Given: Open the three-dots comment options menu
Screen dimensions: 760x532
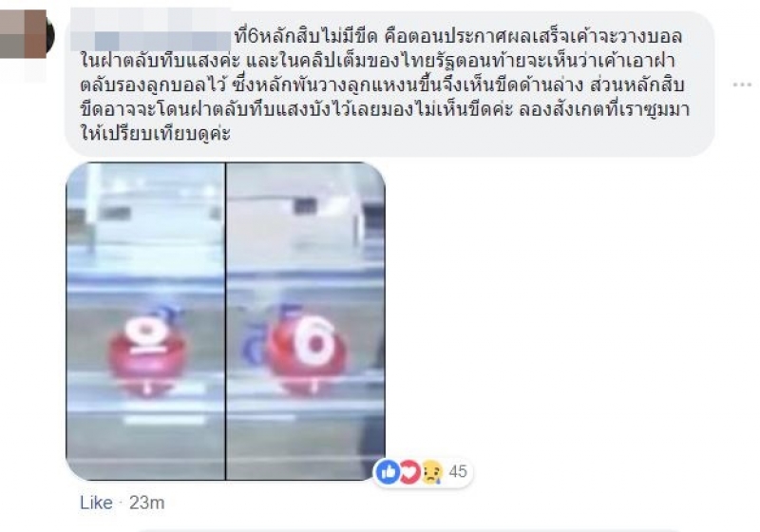Looking at the screenshot, I should pyautogui.click(x=742, y=85).
